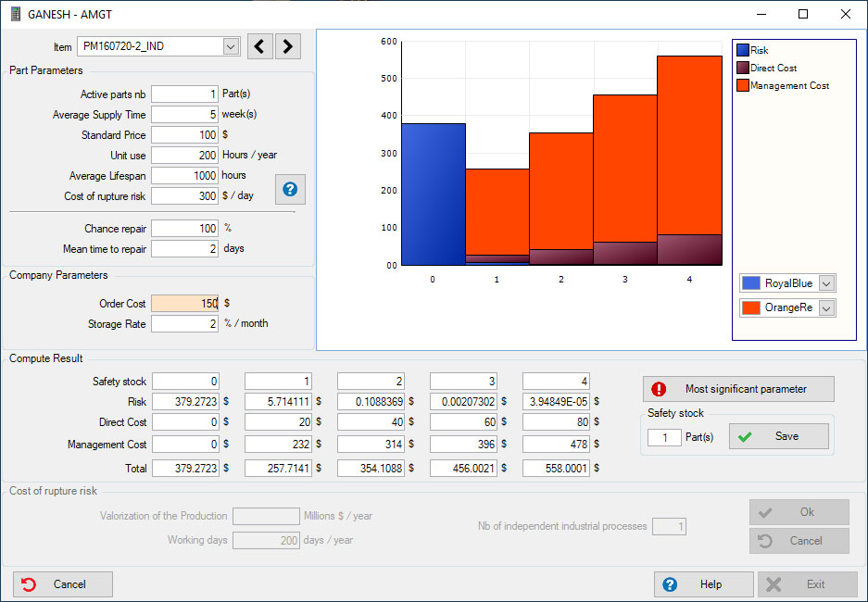Click the Management Cost legend square
Viewport: 868px width, 602px height.
pos(742,85)
